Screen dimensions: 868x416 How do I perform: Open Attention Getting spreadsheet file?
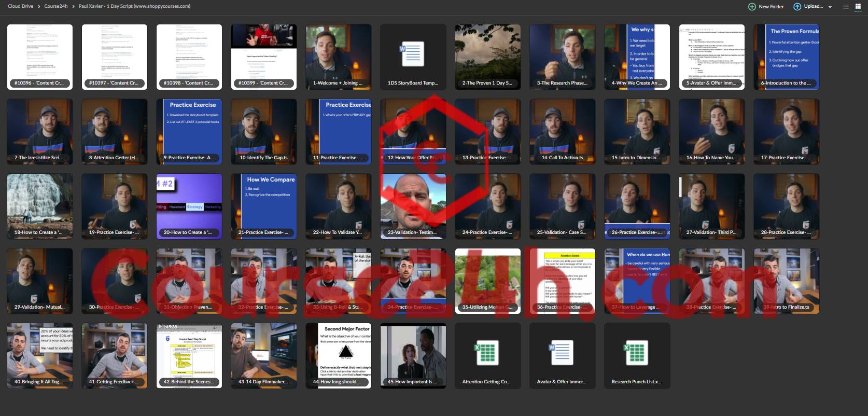click(487, 356)
